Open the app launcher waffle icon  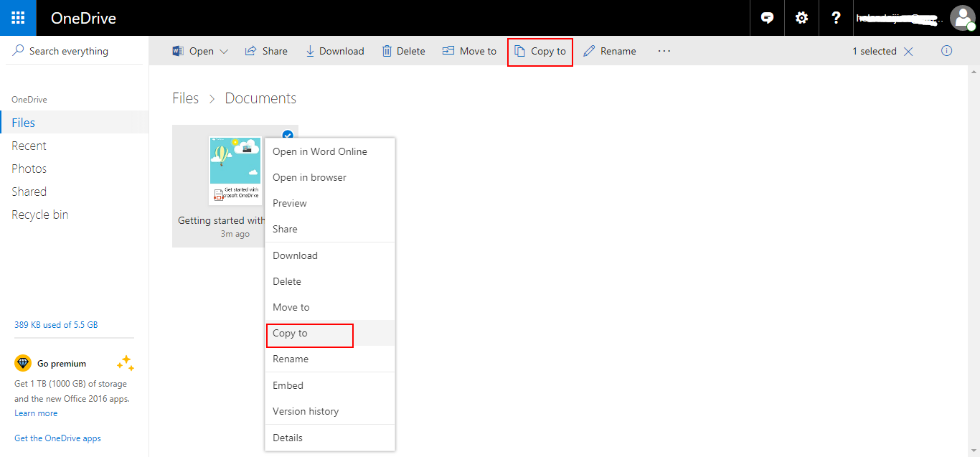pyautogui.click(x=18, y=18)
